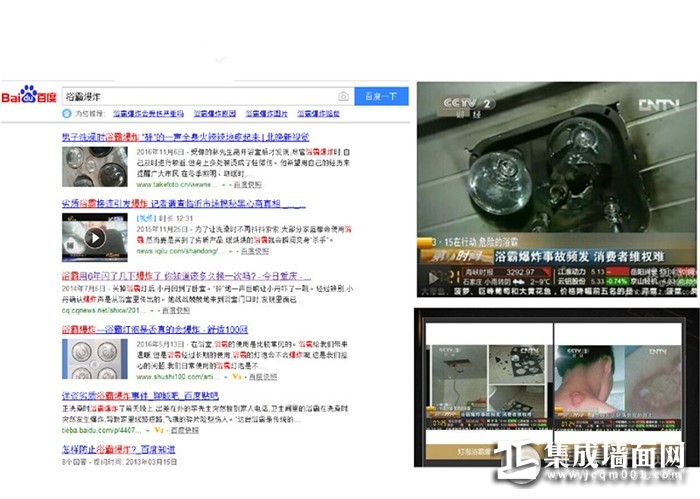Open 怎样防止浴霸爆炸?_百度知道 result
Image resolution: width=700 pixels, height=499 pixels.
118,449
